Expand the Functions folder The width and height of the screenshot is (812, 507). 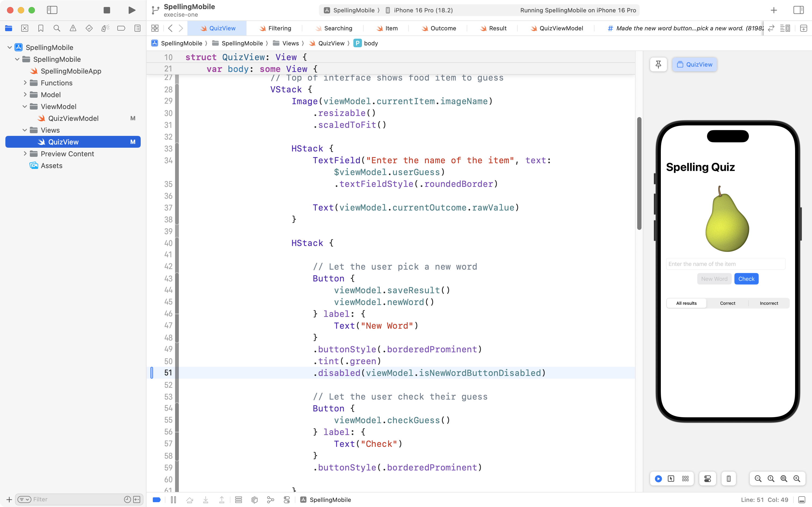pos(25,83)
